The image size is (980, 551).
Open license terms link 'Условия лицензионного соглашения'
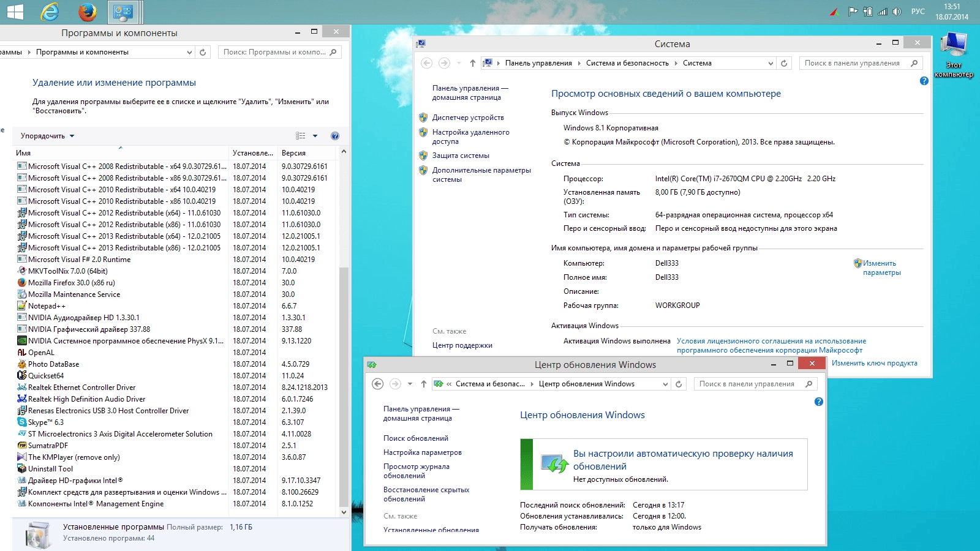coord(771,345)
